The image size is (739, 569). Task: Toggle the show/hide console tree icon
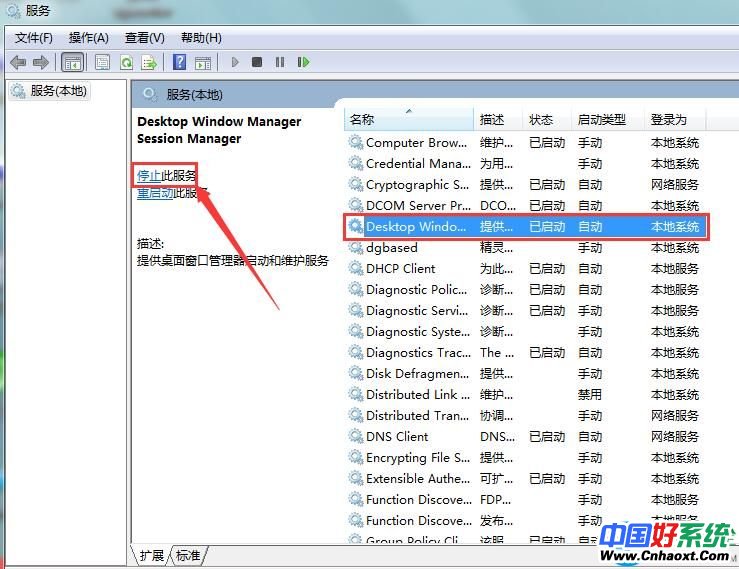pyautogui.click(x=73, y=62)
